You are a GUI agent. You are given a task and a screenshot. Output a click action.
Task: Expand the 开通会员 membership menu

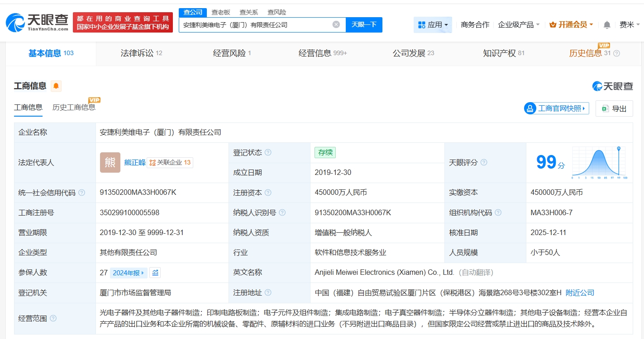pos(571,25)
